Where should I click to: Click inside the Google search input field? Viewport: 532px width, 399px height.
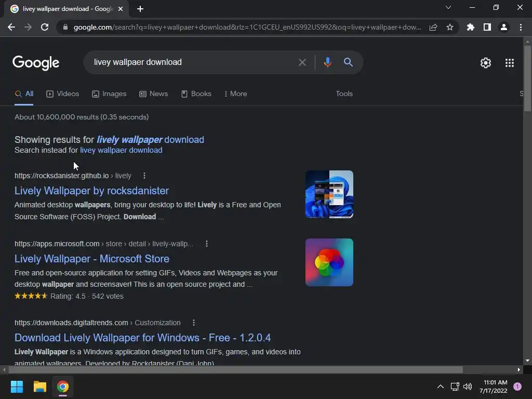click(193, 62)
